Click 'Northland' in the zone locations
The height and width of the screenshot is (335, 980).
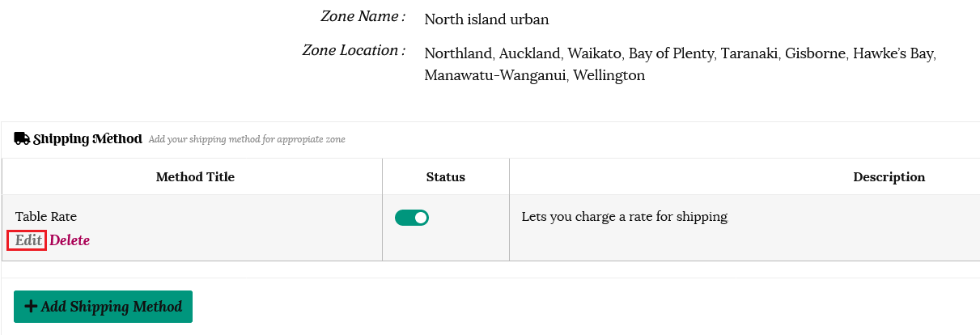pyautogui.click(x=458, y=53)
